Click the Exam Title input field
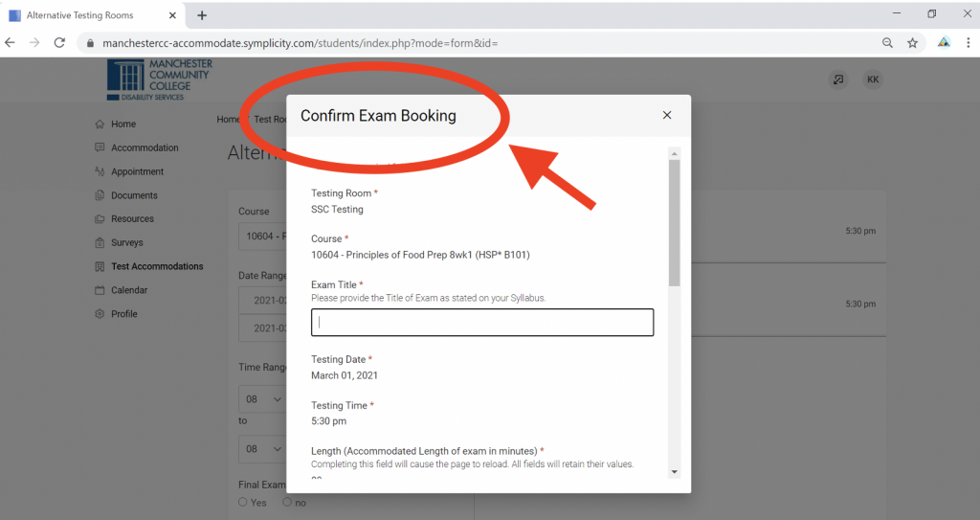980x520 pixels. pyautogui.click(x=482, y=323)
